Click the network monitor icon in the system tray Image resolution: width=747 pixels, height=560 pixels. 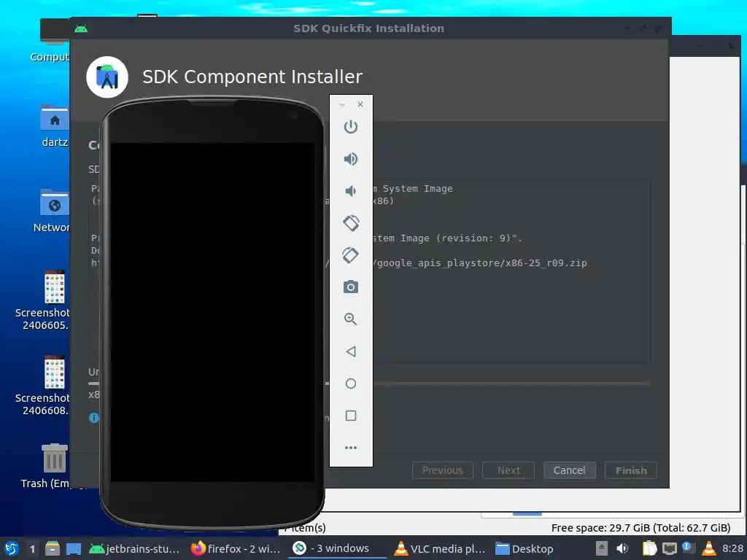click(670, 548)
